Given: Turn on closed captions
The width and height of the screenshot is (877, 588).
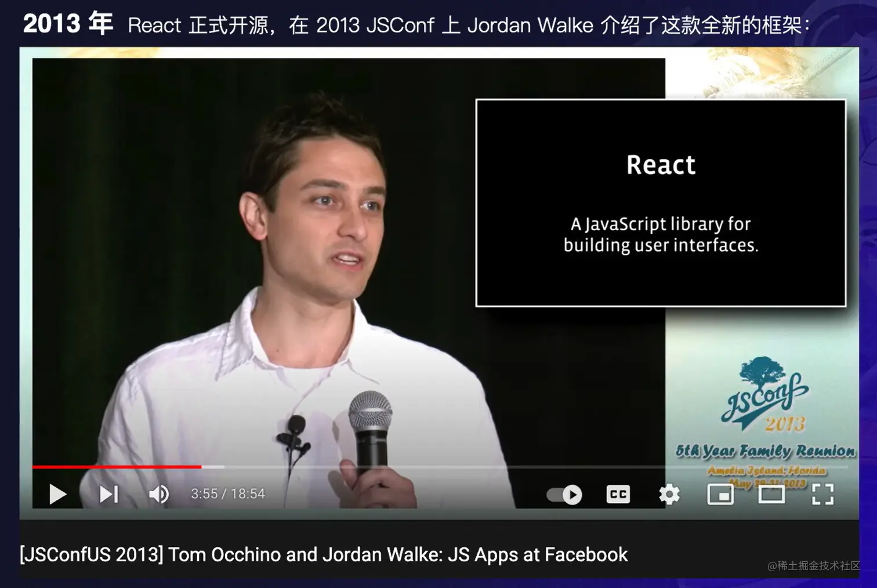Looking at the screenshot, I should 618,495.
